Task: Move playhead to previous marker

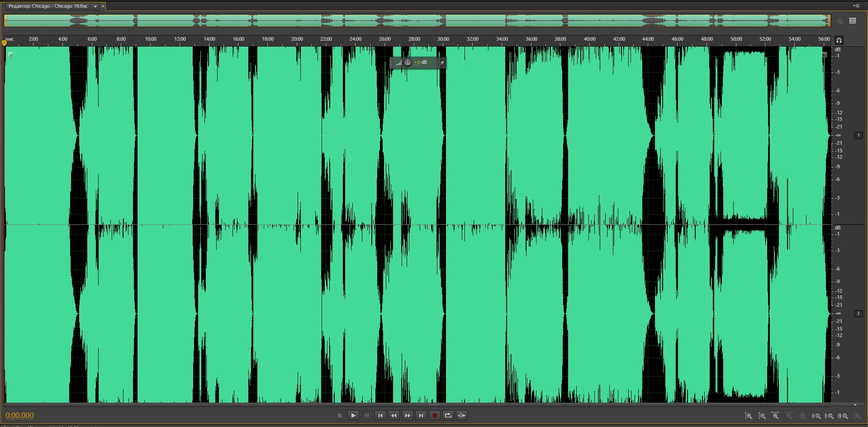Action: [380, 416]
